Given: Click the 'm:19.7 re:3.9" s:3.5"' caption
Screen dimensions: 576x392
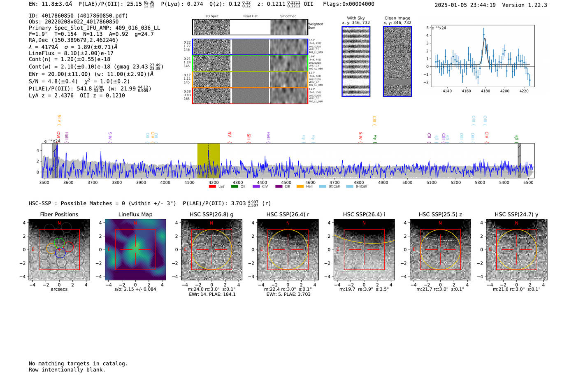Looking at the screenshot, I should pos(364,289).
